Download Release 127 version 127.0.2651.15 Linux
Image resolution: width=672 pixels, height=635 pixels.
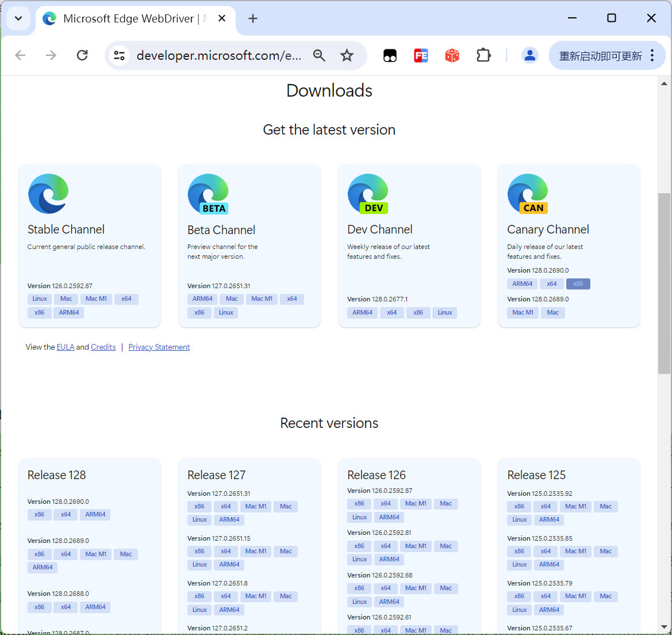199,565
